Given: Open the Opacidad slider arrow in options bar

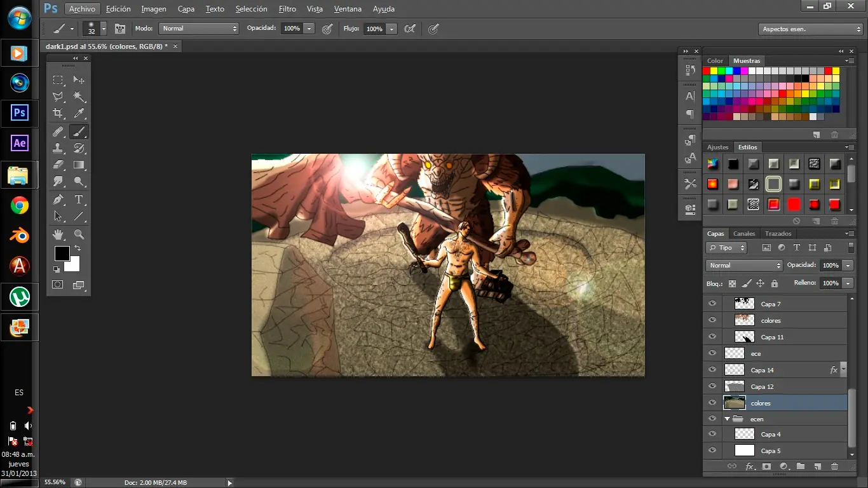Looking at the screenshot, I should coord(309,29).
